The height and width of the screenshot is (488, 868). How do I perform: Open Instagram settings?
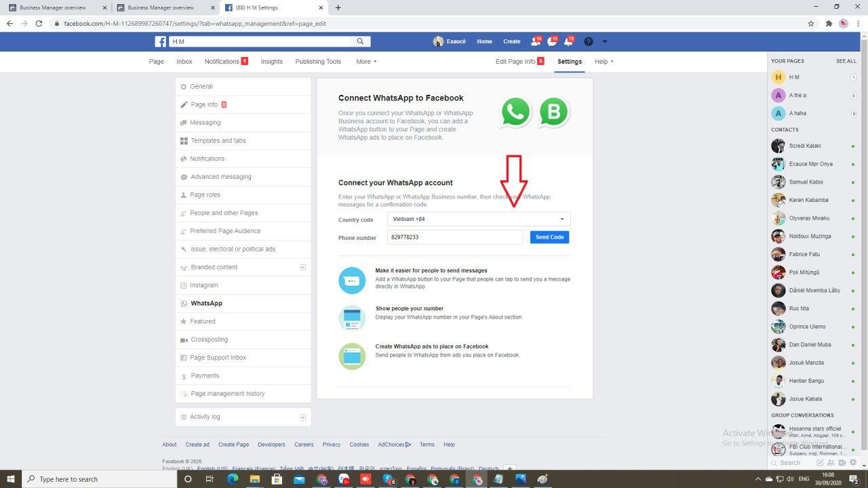click(243, 285)
